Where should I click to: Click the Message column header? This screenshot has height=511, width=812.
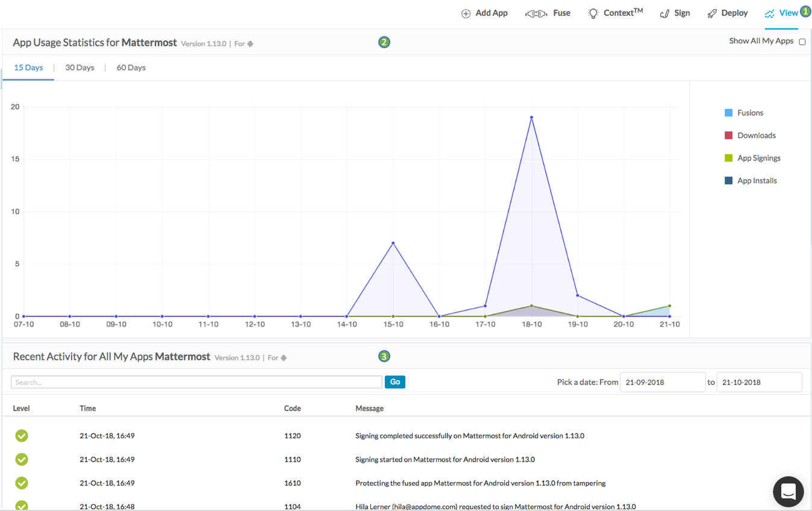369,409
